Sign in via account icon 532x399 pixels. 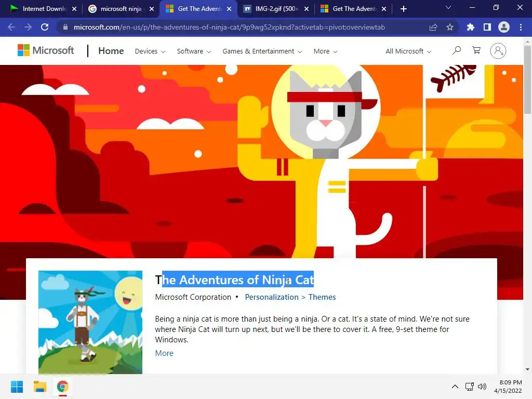pos(498,51)
